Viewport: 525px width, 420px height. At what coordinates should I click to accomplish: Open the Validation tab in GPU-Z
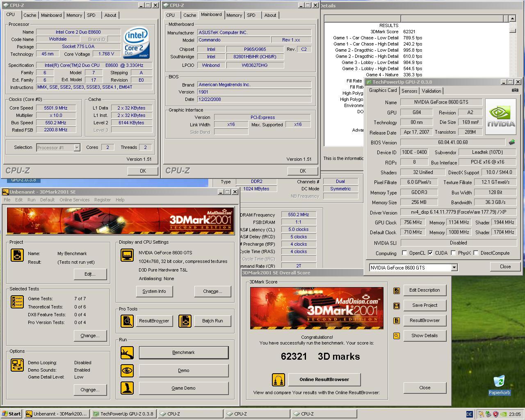(431, 91)
